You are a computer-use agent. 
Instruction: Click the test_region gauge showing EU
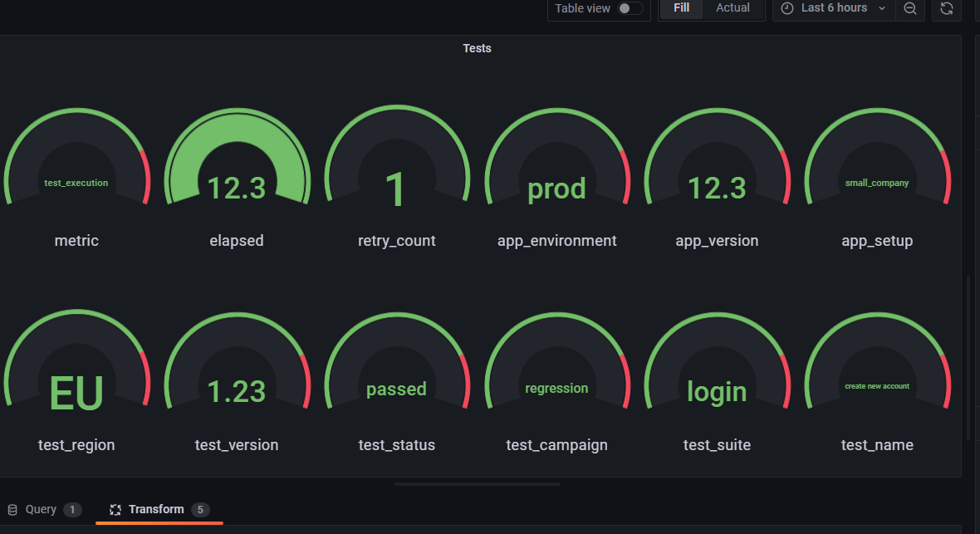(76, 360)
